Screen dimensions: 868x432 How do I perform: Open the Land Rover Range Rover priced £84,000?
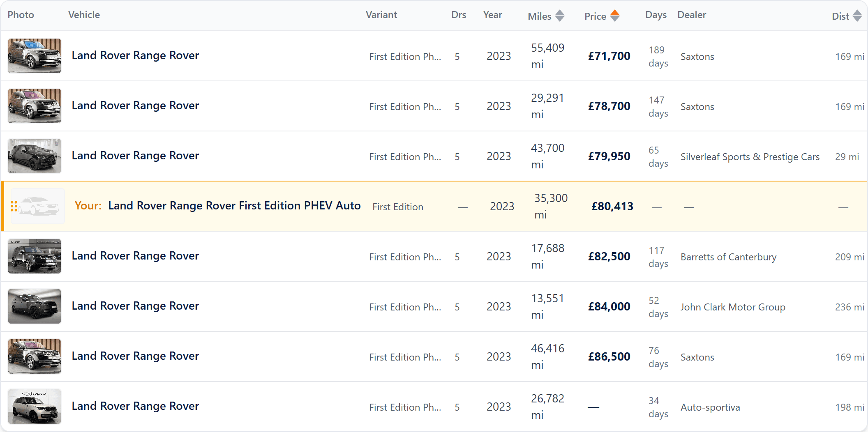tap(135, 306)
